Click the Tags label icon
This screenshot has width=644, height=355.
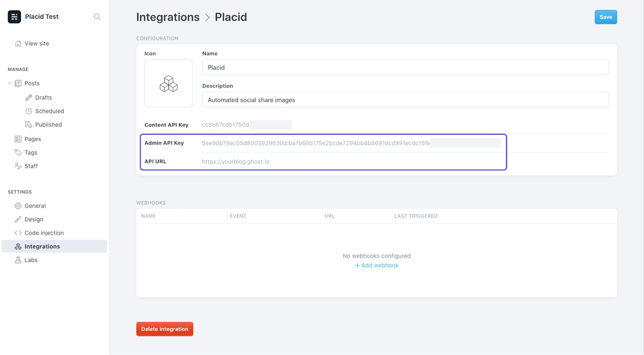click(x=18, y=153)
